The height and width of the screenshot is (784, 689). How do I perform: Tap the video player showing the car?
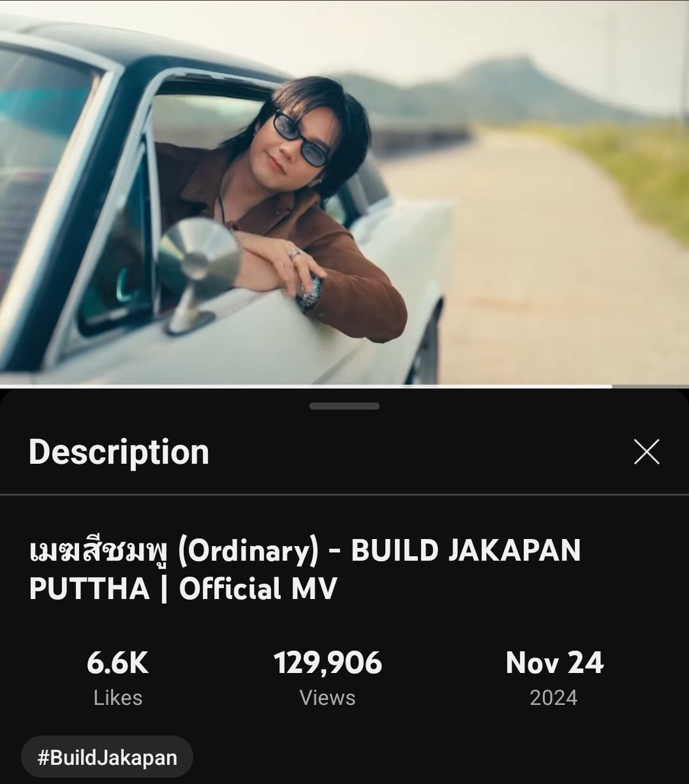[344, 193]
